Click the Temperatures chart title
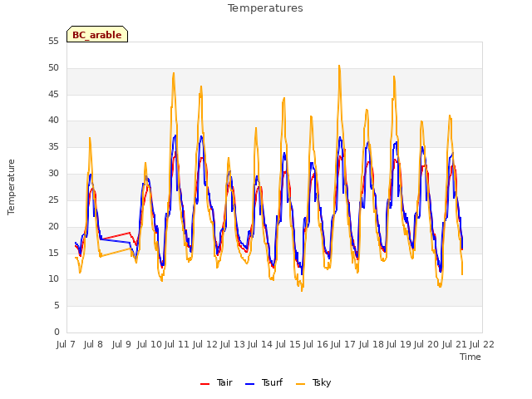 (265, 8)
